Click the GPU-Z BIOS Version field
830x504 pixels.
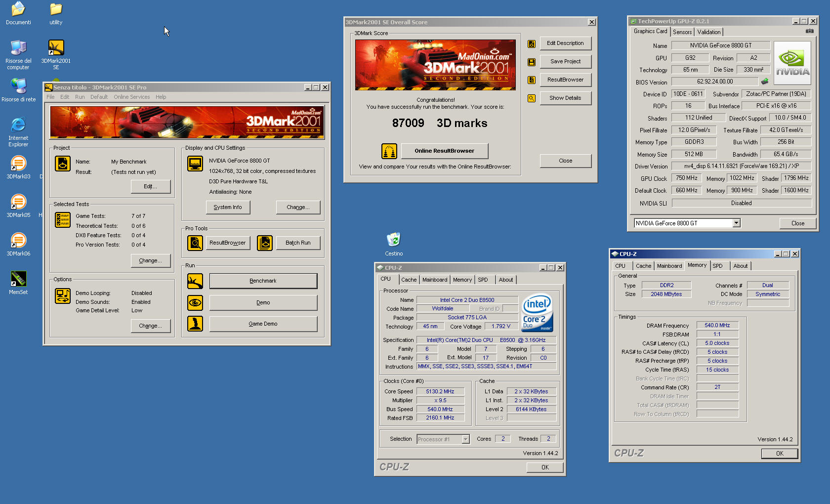coord(715,82)
